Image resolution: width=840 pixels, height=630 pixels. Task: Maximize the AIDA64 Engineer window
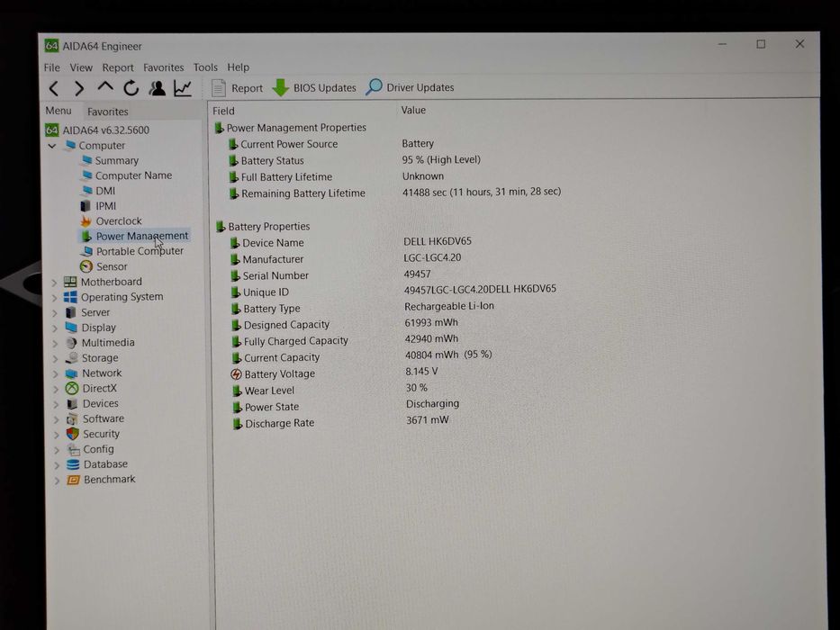pyautogui.click(x=761, y=44)
